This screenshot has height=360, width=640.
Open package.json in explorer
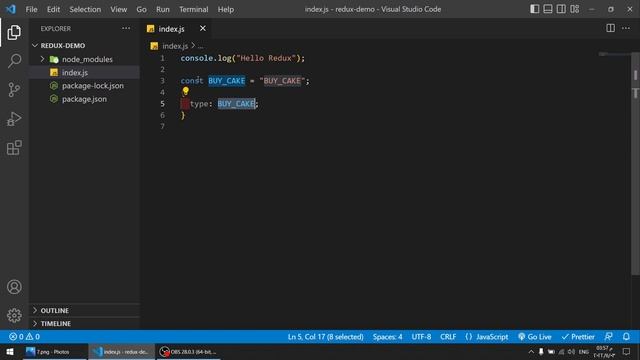(x=84, y=99)
